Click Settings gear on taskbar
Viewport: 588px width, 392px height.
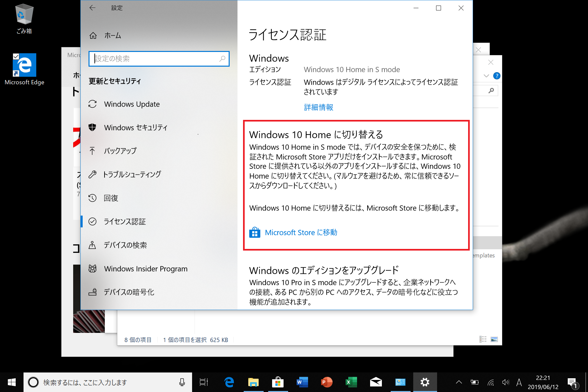click(425, 382)
